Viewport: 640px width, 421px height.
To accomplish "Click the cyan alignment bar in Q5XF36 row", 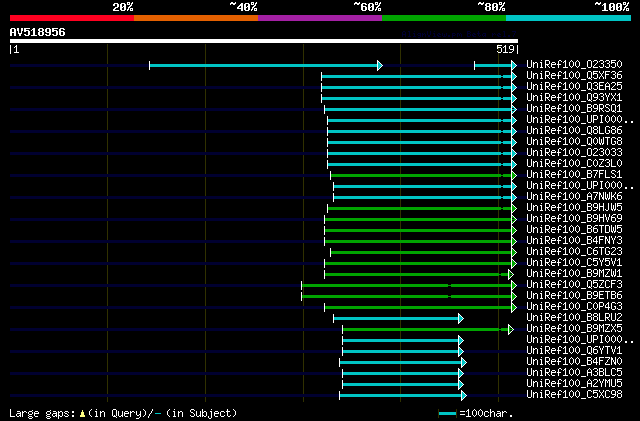I will 419,76.
